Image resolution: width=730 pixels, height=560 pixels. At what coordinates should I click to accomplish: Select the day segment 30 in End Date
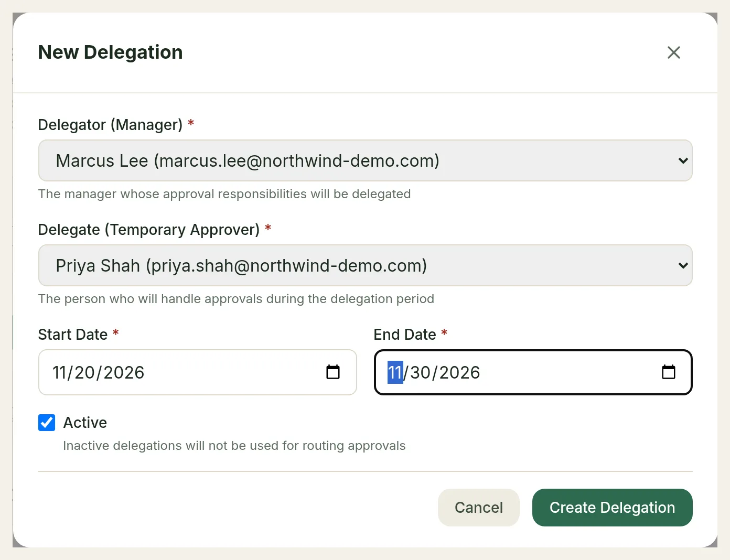click(x=421, y=372)
